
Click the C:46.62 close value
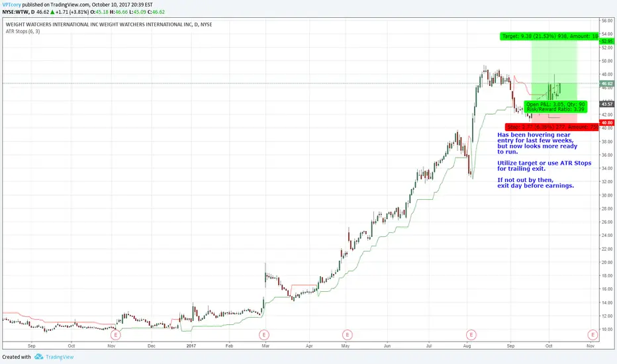tap(156, 12)
